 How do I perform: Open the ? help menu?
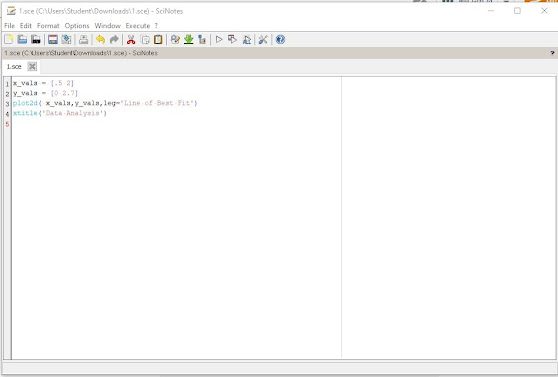(x=156, y=26)
